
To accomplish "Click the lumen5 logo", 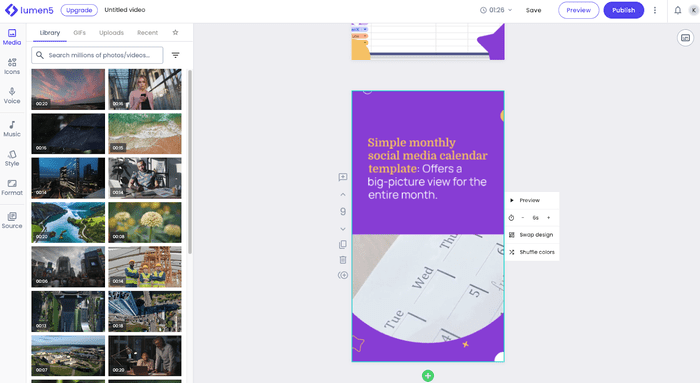I will [29, 10].
